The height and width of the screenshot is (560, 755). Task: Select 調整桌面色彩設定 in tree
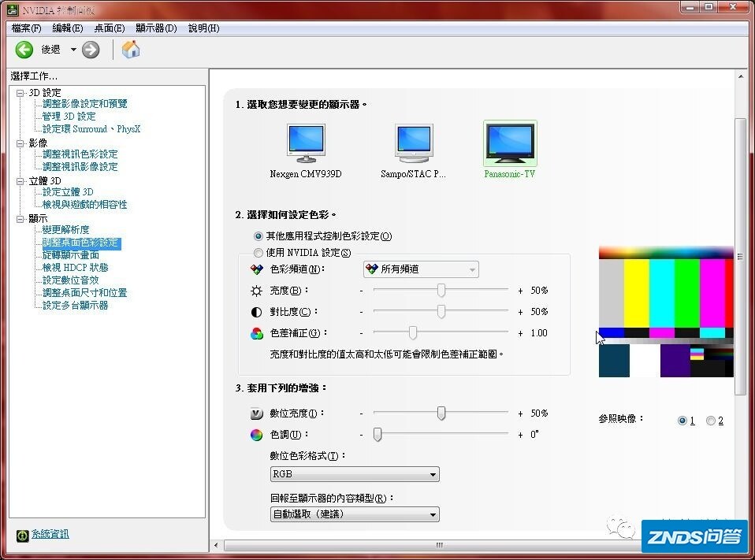[x=80, y=243]
